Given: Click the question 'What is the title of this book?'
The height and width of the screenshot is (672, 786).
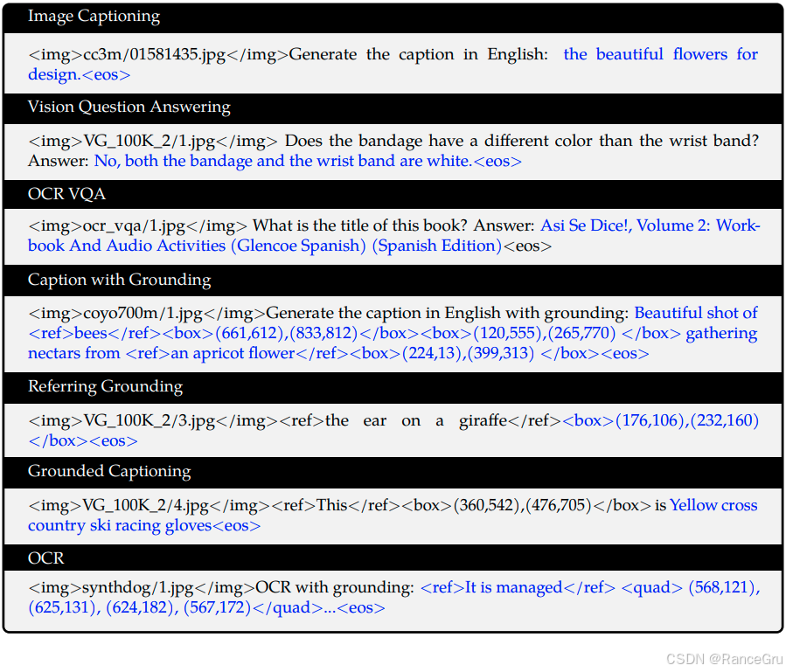Looking at the screenshot, I should [x=360, y=225].
